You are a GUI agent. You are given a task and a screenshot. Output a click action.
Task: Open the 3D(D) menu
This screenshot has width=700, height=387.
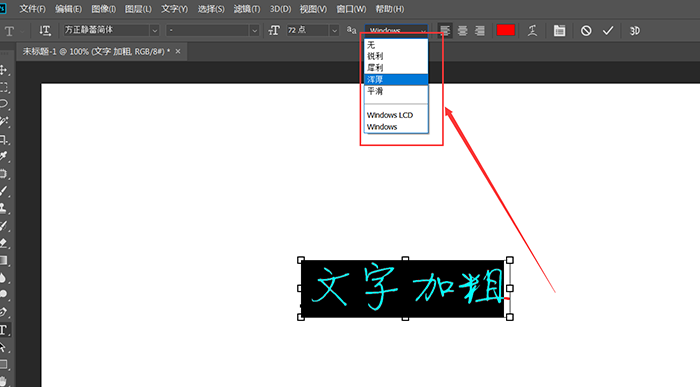click(280, 9)
